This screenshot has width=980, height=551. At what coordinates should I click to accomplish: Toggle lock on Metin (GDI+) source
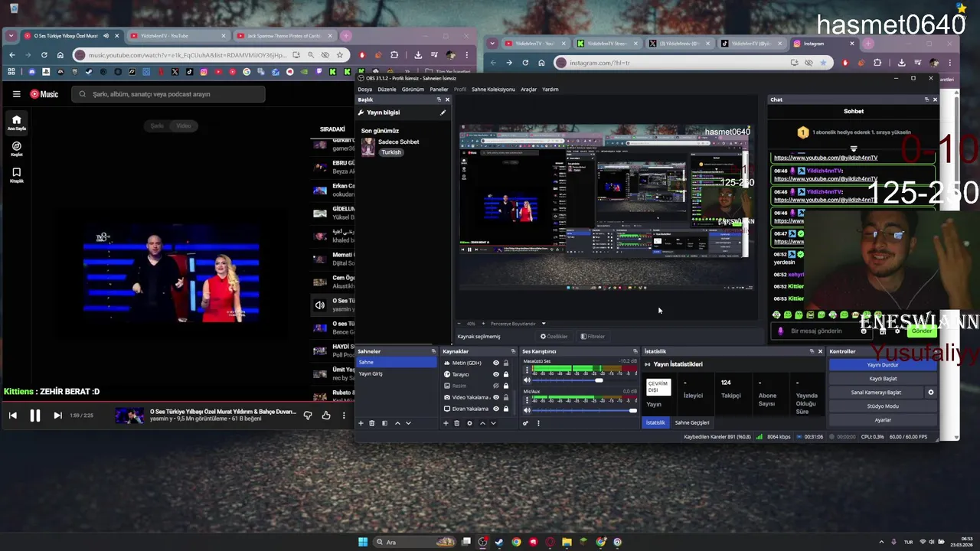[x=506, y=363]
